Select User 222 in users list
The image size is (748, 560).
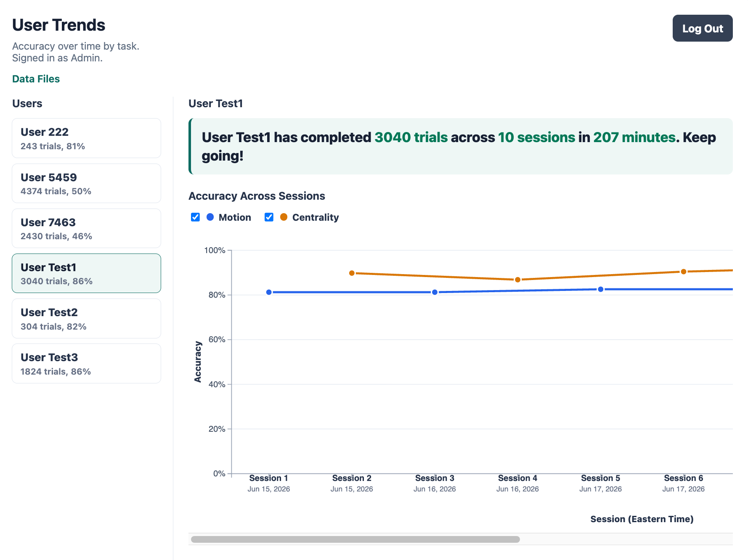coord(86,138)
